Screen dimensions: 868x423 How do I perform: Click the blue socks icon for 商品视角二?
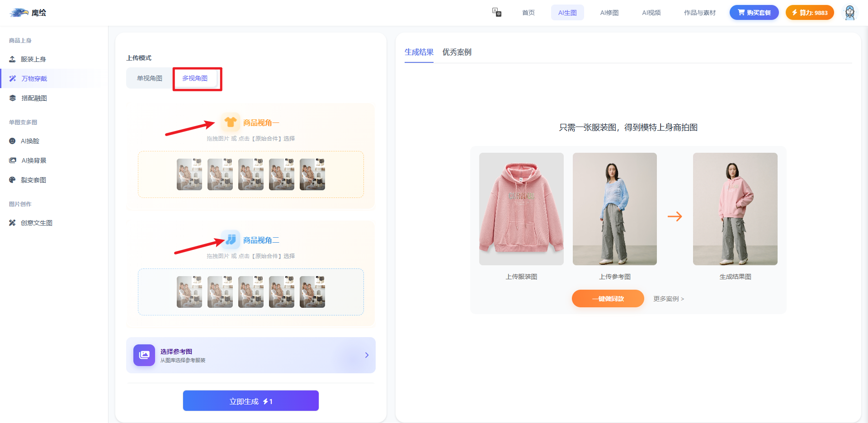pyautogui.click(x=231, y=240)
